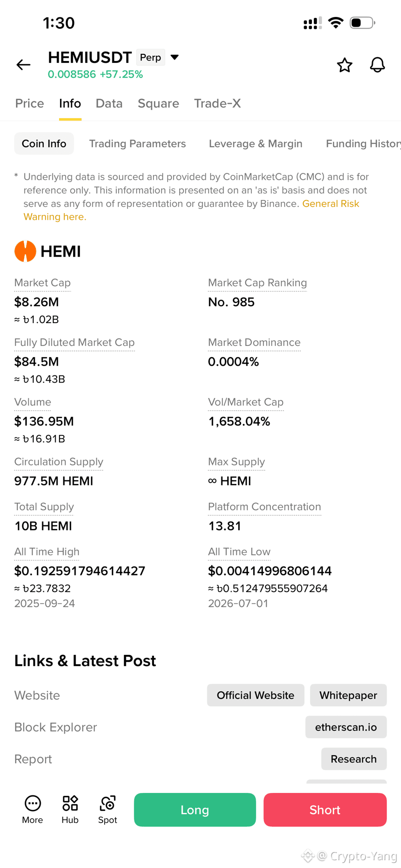
Task: Open the Whitepaper button
Action: click(x=348, y=695)
